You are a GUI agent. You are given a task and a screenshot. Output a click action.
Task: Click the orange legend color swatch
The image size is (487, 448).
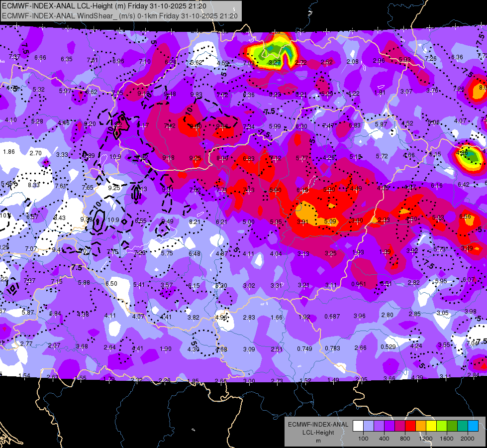420,426
